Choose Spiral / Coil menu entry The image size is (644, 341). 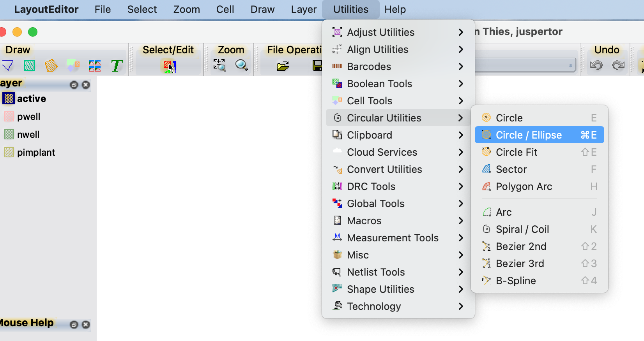point(540,229)
